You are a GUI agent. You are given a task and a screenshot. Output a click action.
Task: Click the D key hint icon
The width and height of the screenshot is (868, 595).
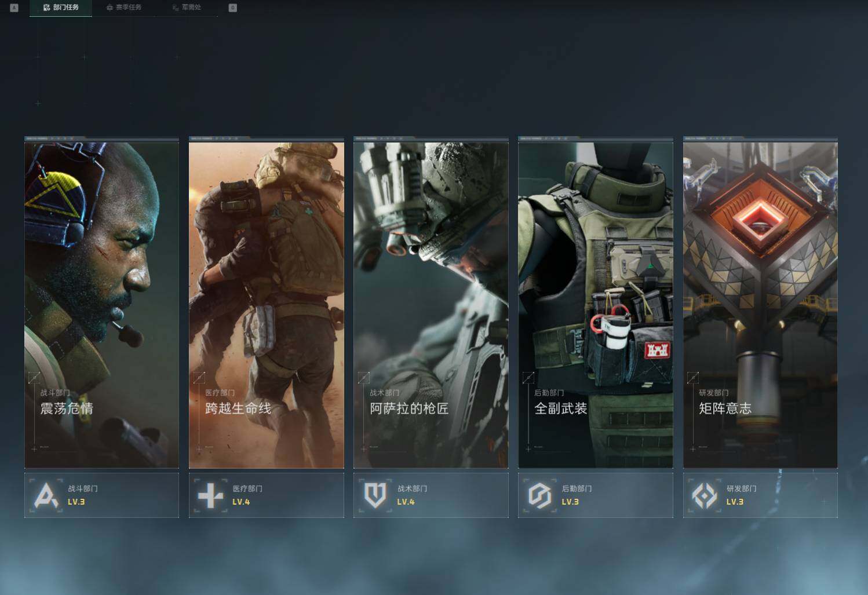pos(233,8)
